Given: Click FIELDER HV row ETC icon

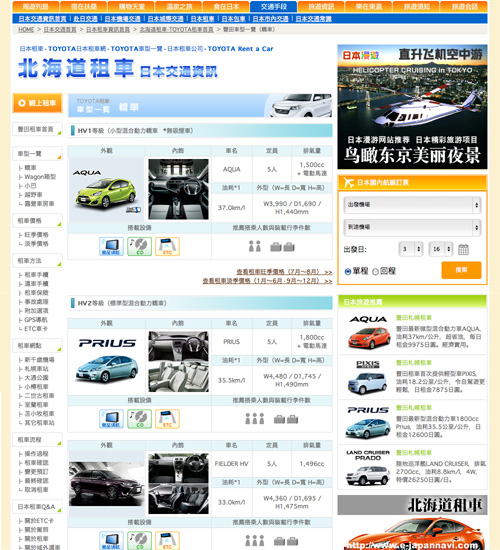Looking at the screenshot, I should [x=167, y=541].
